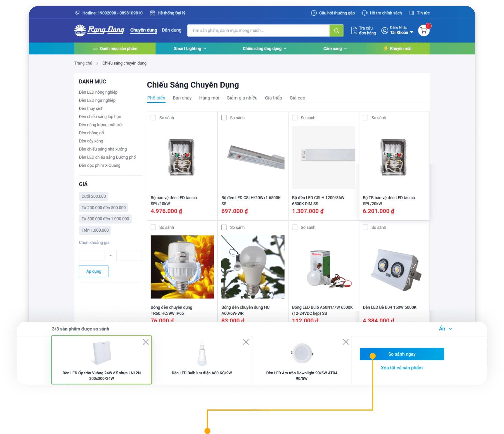The height and width of the screenshot is (434, 504).
Task: Filter price Dưới 200.000
Action: click(94, 196)
